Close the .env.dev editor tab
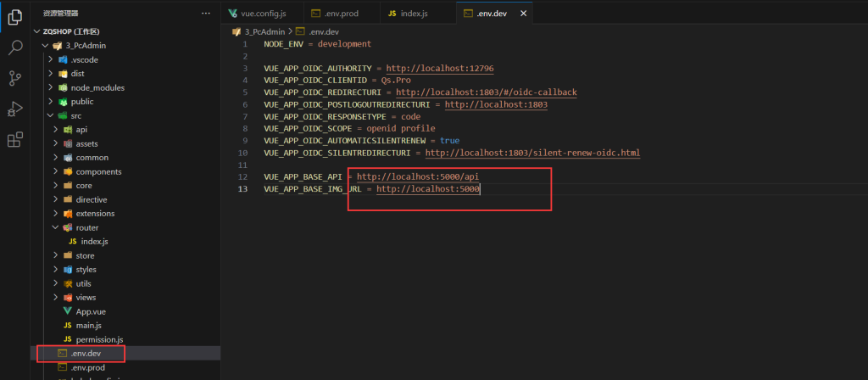Screen dimensions: 868x380 [x=523, y=14]
